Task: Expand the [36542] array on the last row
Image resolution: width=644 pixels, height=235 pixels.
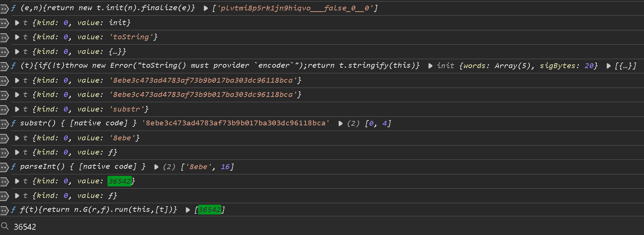Action: tap(188, 210)
